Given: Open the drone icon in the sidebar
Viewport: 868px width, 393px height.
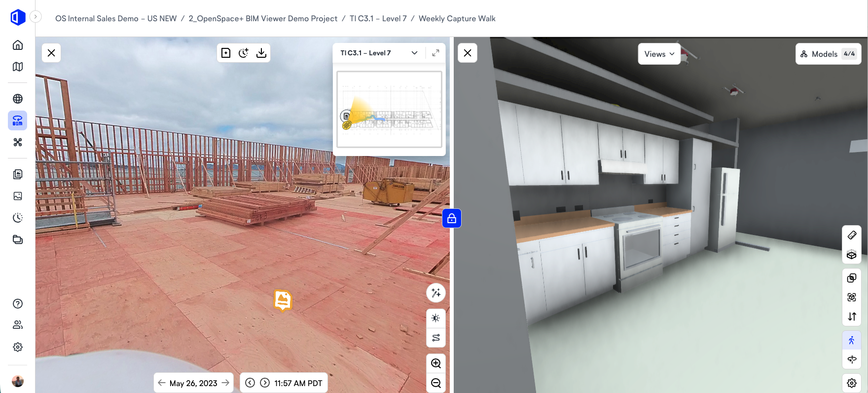Looking at the screenshot, I should (18, 142).
